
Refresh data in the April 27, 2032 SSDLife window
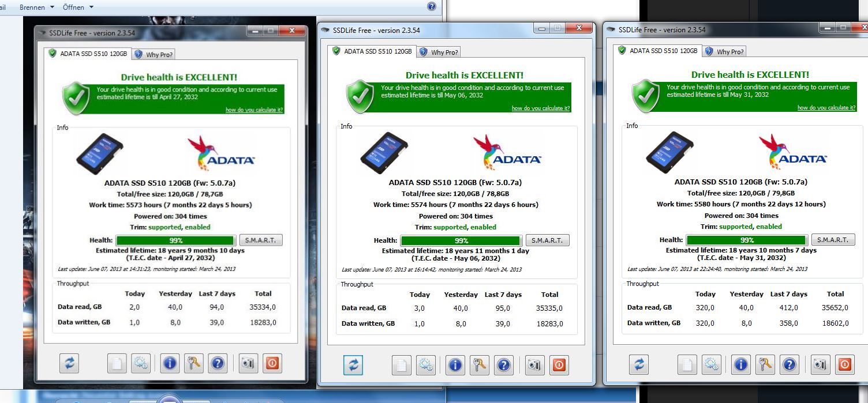(69, 363)
